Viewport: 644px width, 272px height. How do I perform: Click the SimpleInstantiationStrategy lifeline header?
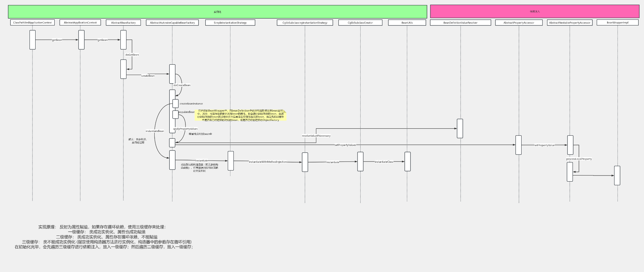[x=230, y=23]
